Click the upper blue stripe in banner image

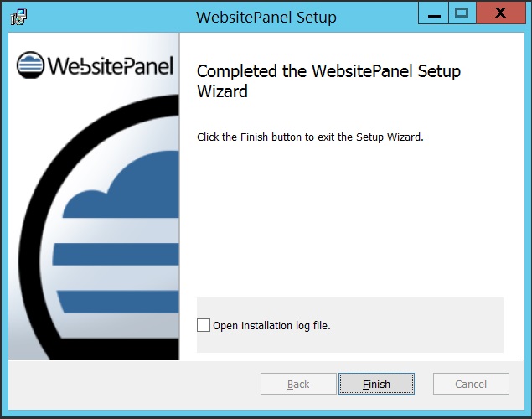(117, 254)
